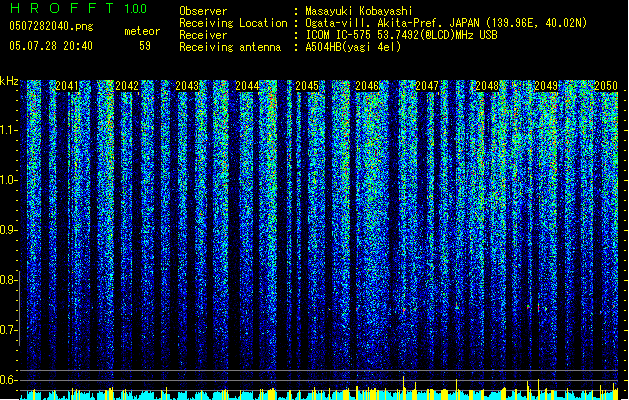Click the meteor count value 59

[x=145, y=46]
